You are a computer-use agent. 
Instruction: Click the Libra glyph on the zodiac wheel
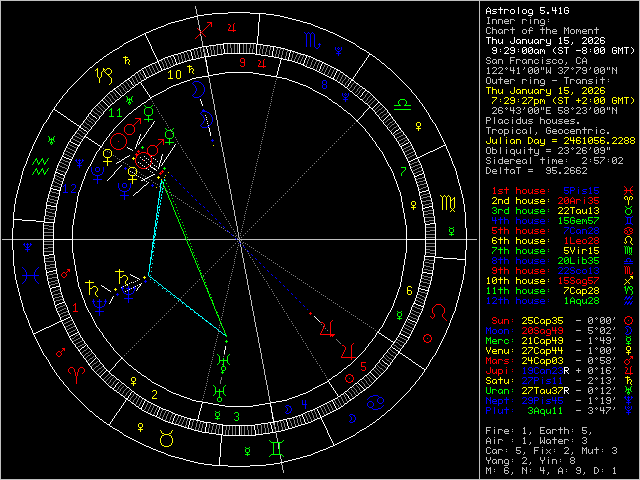pos(403,102)
